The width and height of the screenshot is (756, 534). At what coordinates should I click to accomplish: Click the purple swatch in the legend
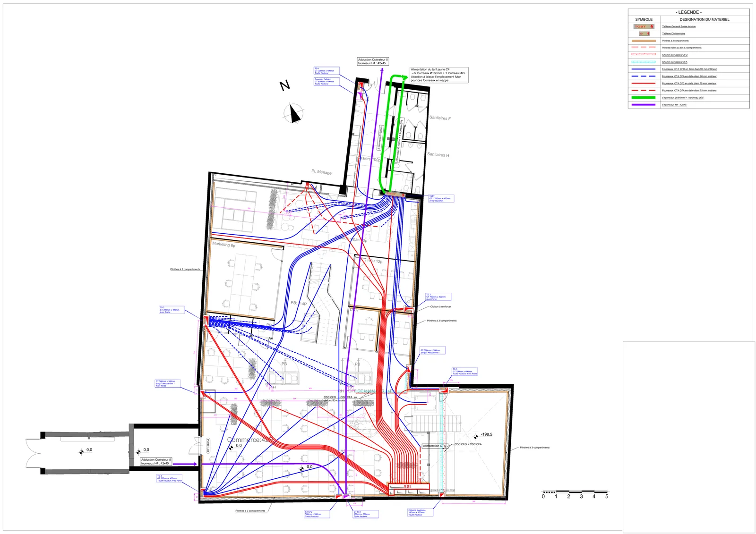click(644, 105)
